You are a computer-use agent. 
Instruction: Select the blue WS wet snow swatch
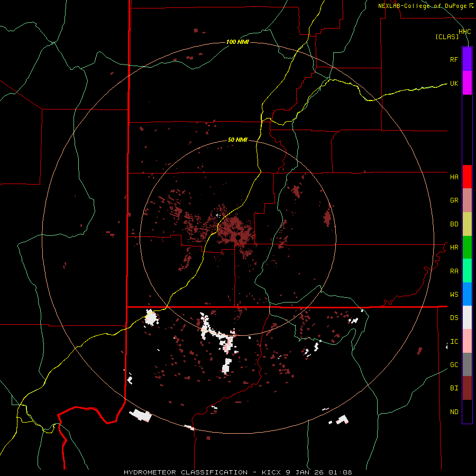(467, 294)
